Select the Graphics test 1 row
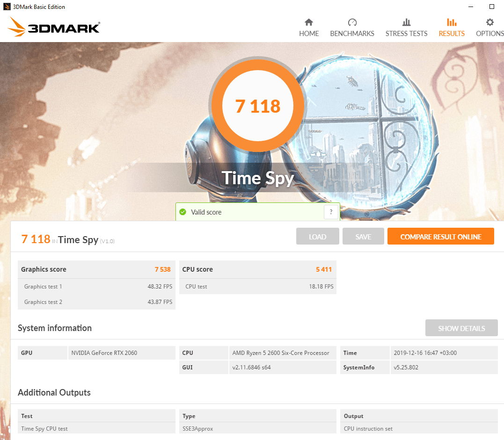Screen dimensions: 504x440 coord(96,287)
